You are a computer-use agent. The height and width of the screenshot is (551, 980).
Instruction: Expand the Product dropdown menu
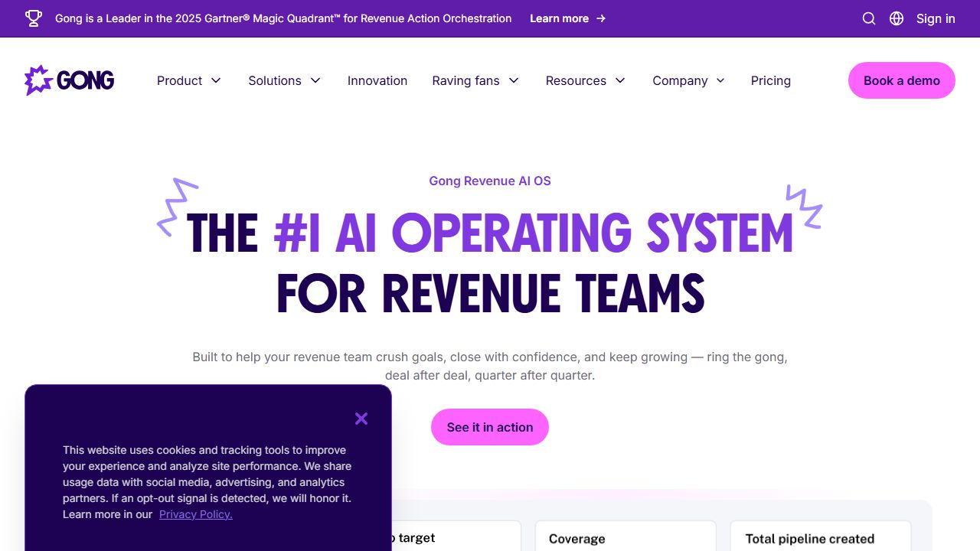(x=188, y=80)
